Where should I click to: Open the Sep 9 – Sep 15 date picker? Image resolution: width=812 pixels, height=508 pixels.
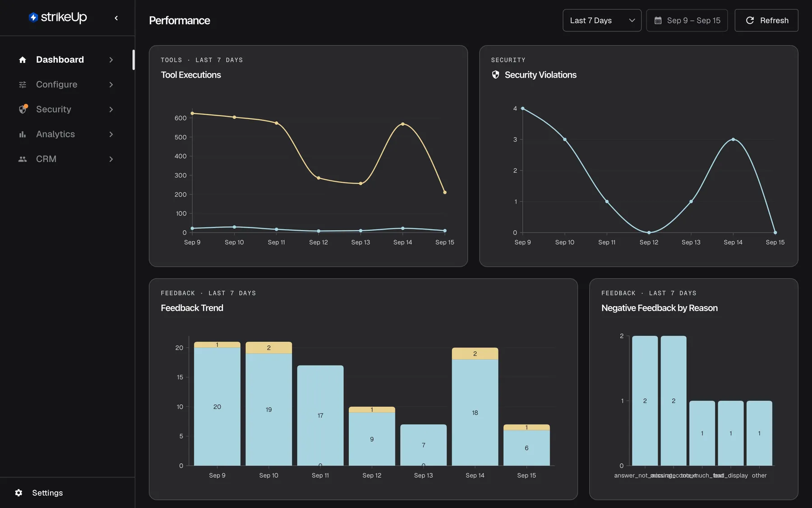687,20
